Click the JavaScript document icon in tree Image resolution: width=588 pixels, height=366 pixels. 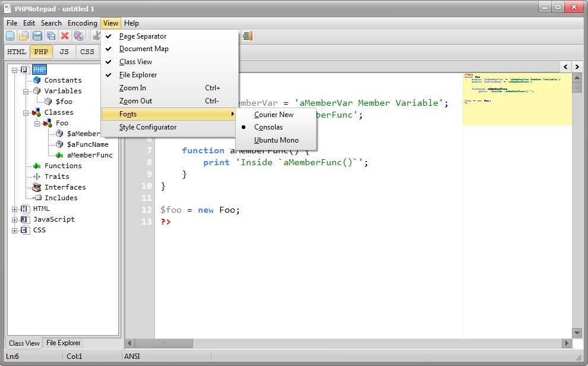25,219
